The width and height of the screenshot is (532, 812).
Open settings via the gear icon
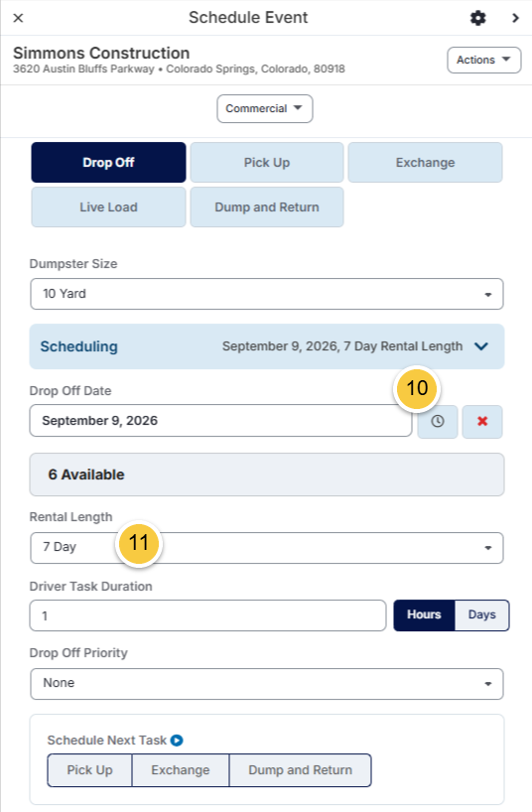point(477,18)
